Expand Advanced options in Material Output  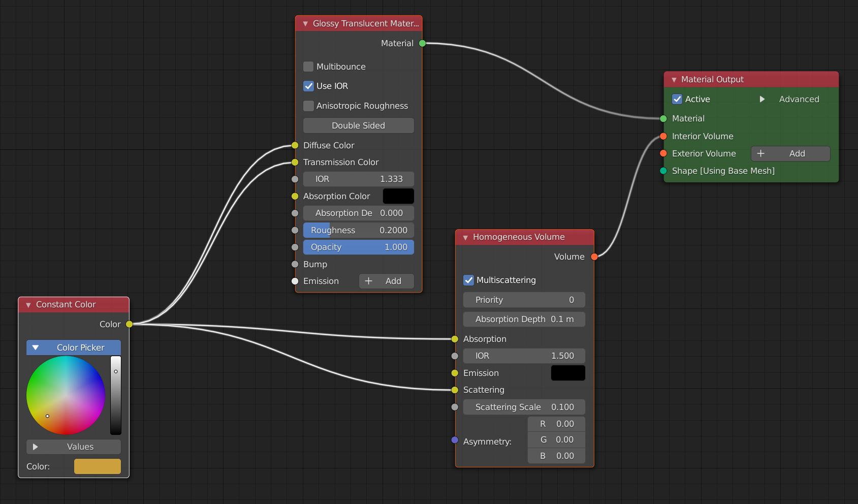coord(762,99)
